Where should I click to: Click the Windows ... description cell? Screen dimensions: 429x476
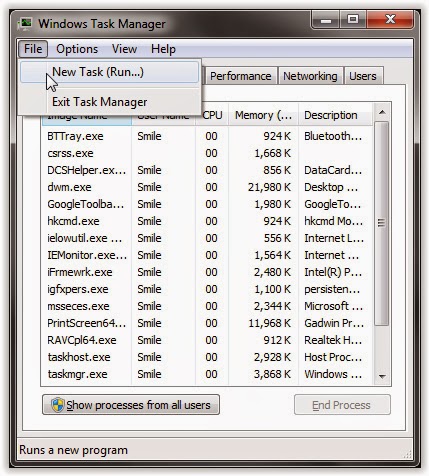click(333, 374)
